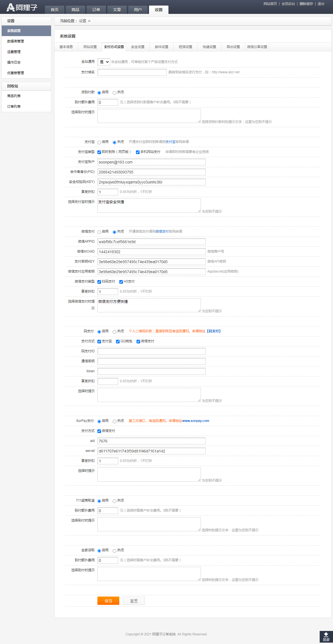
Task: Toggle the H5支付 checkbox
Action: (x=121, y=282)
